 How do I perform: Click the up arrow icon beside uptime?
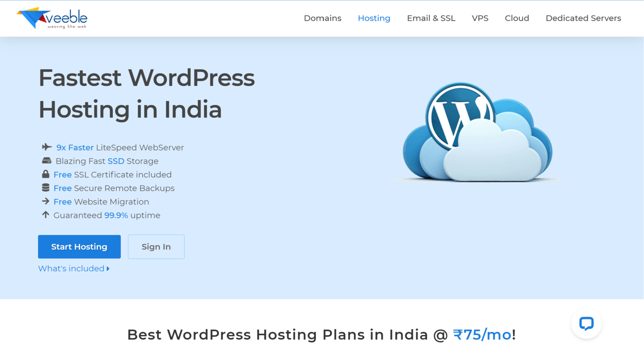(x=46, y=215)
